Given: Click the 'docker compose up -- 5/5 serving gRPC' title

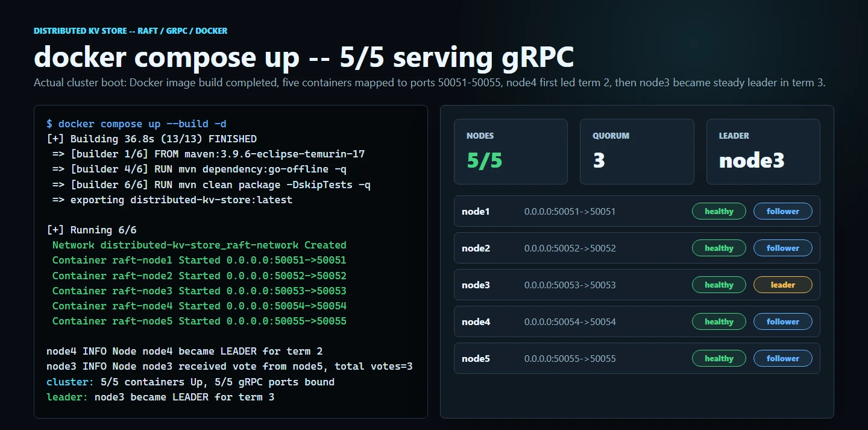Looking at the screenshot, I should pyautogui.click(x=304, y=57).
